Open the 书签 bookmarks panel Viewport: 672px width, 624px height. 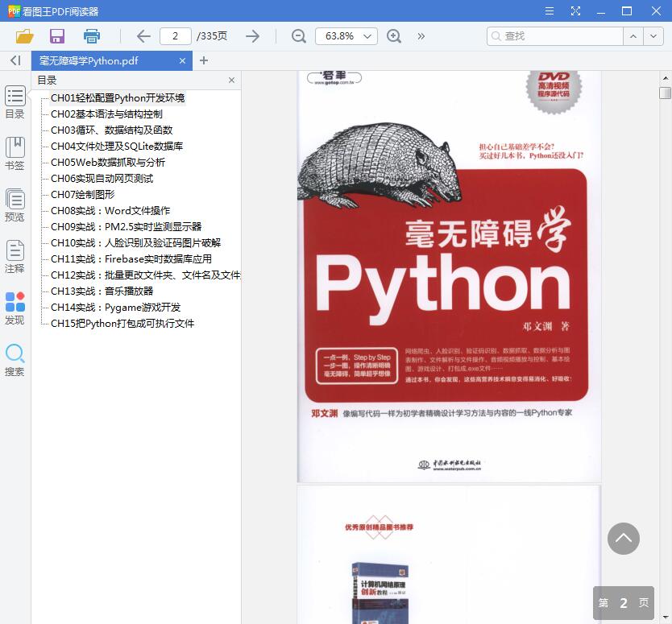point(15,151)
